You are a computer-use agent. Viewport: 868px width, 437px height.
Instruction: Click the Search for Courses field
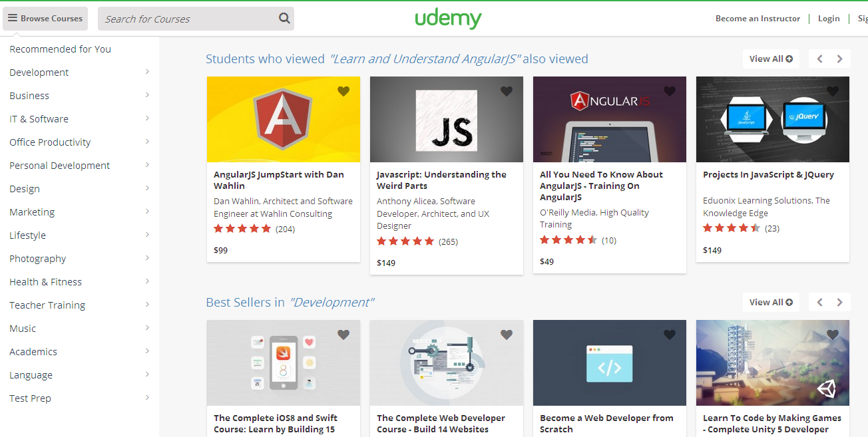click(196, 19)
